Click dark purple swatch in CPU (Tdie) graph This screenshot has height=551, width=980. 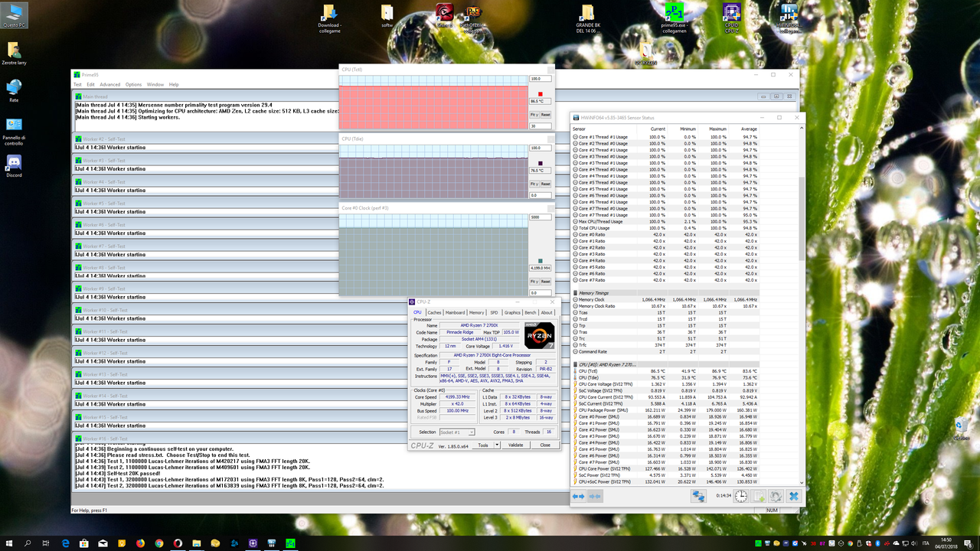tap(540, 163)
